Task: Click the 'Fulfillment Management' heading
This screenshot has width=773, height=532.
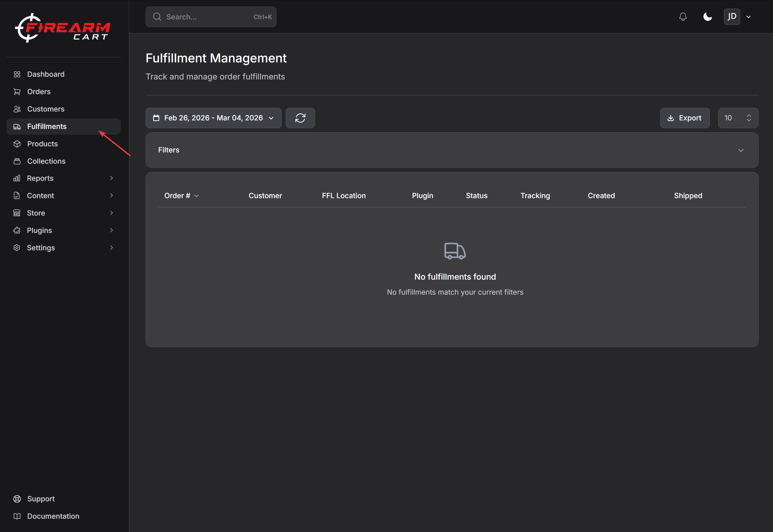Action: (x=216, y=58)
